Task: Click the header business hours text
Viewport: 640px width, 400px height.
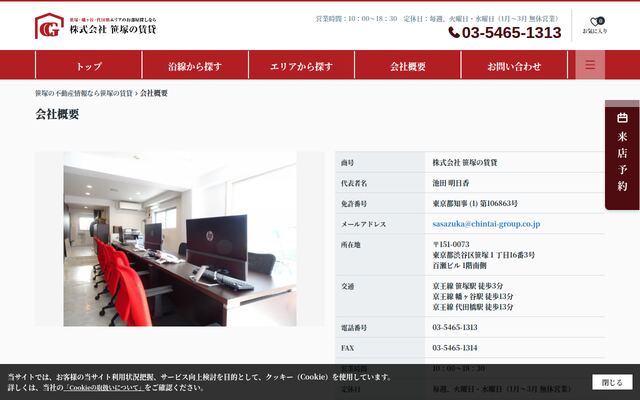Action: (437, 19)
